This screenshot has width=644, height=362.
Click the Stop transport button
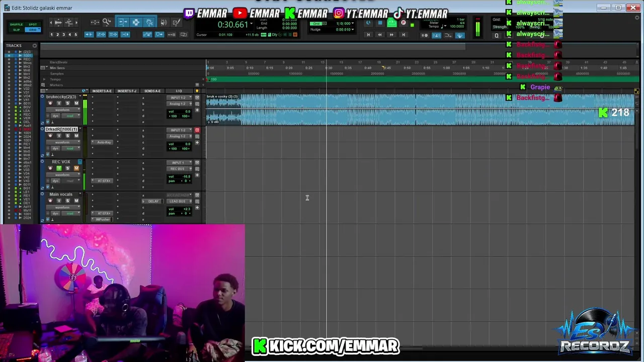click(x=380, y=23)
